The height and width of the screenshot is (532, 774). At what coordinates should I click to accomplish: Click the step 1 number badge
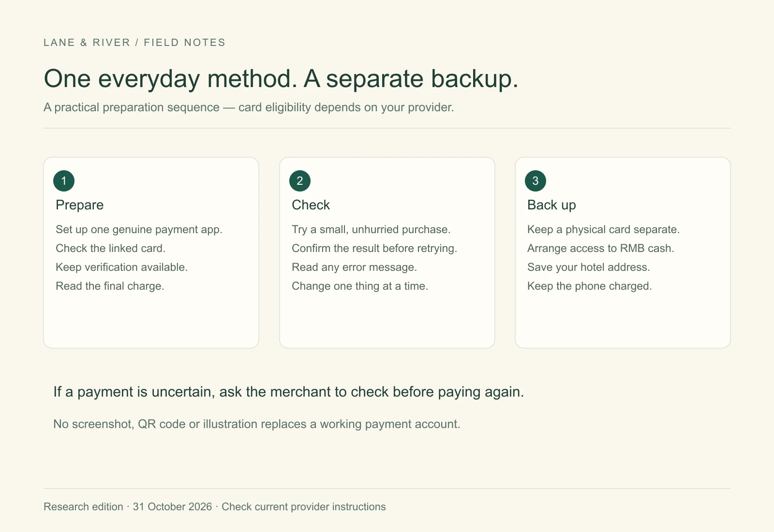64,181
